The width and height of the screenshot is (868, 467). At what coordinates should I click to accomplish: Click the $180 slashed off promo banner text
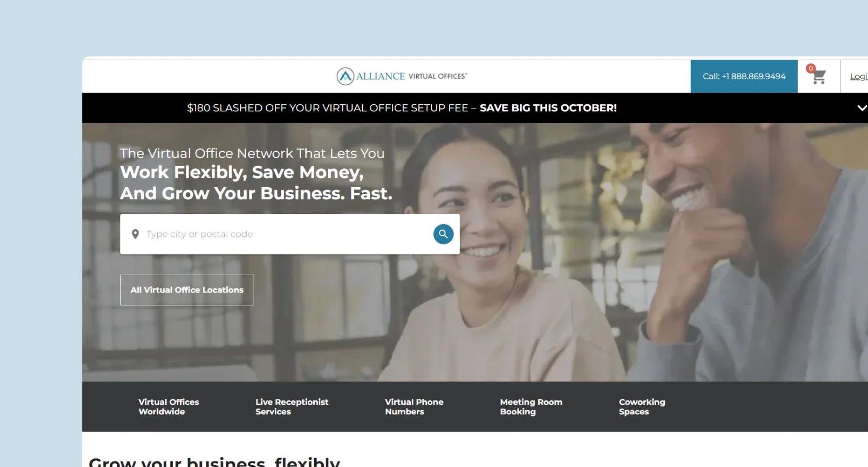point(327,108)
